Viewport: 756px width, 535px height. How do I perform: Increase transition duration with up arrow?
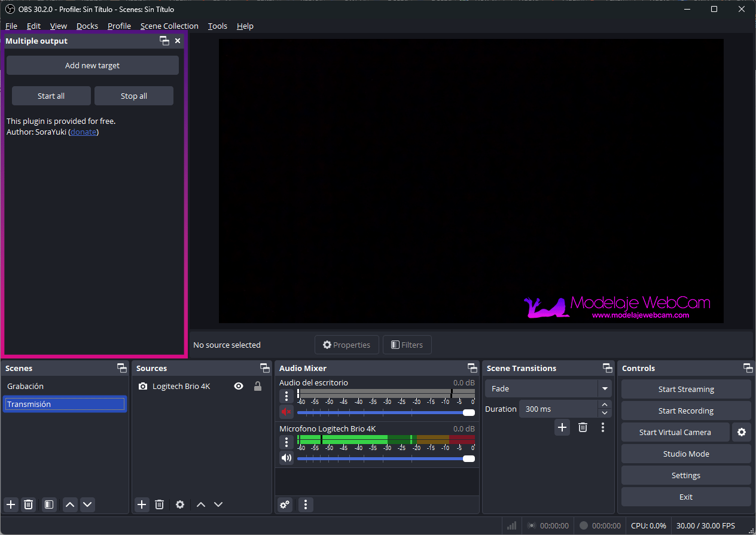[x=605, y=405]
